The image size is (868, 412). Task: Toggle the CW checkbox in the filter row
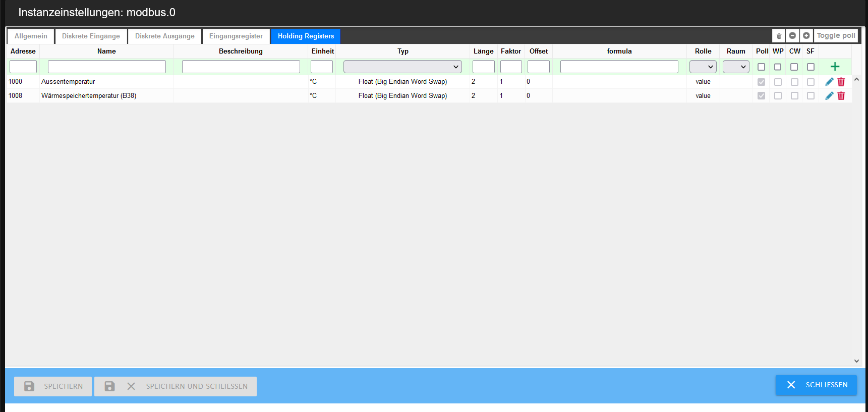tap(794, 67)
